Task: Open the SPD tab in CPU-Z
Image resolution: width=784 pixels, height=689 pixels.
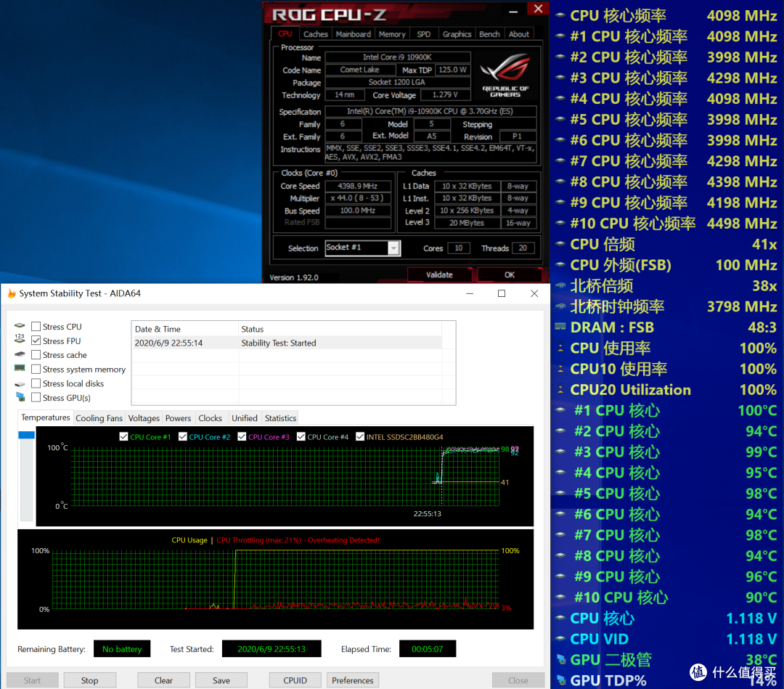Action: point(423,34)
